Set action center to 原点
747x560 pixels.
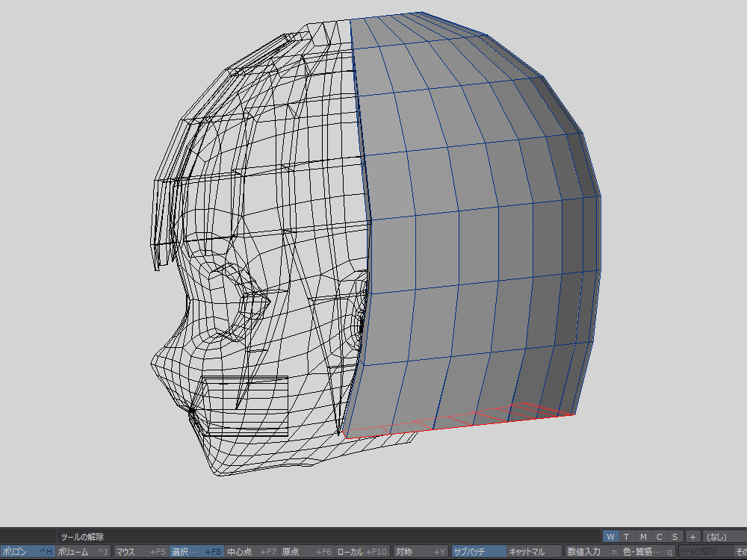tap(306, 552)
